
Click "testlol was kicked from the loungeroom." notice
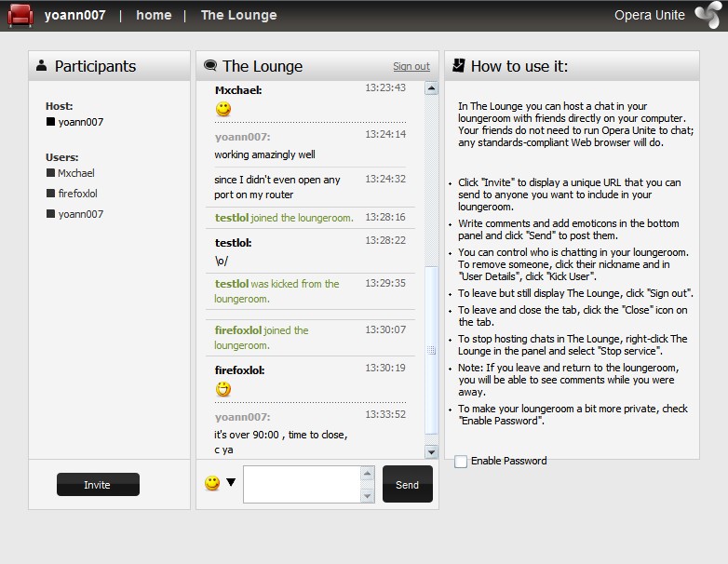pos(276,291)
